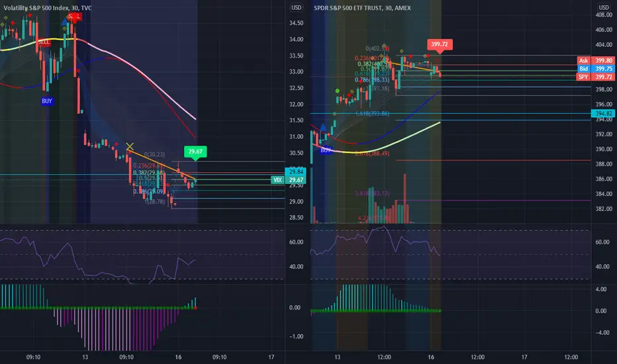The image size is (617, 364).
Task: Click date 16 on SPY chart time axis
Action: pyautogui.click(x=431, y=357)
